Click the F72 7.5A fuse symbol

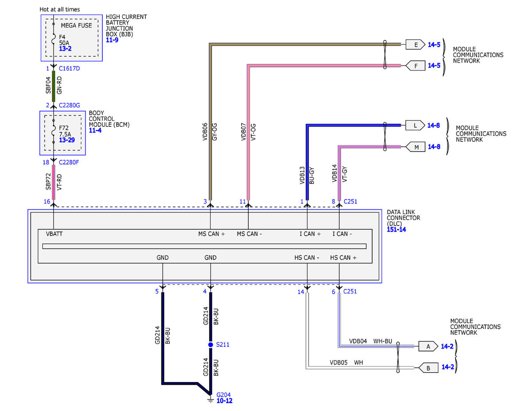pyautogui.click(x=54, y=132)
